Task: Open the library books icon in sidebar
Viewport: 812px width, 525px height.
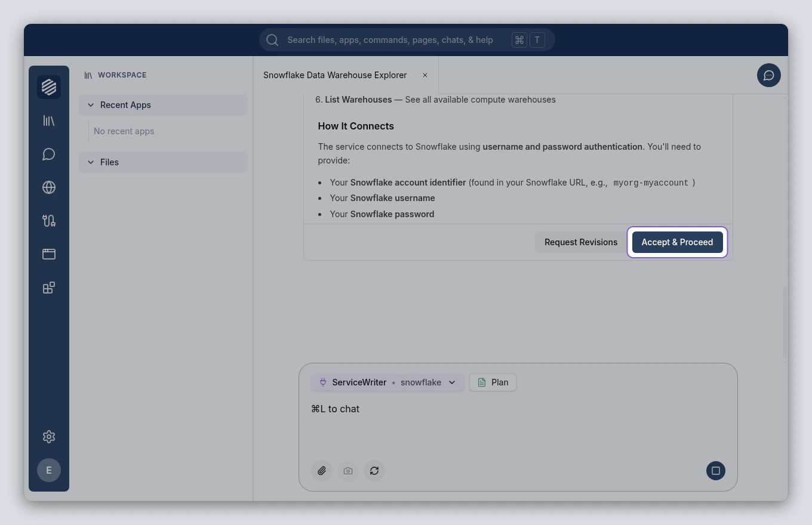Action: tap(49, 121)
